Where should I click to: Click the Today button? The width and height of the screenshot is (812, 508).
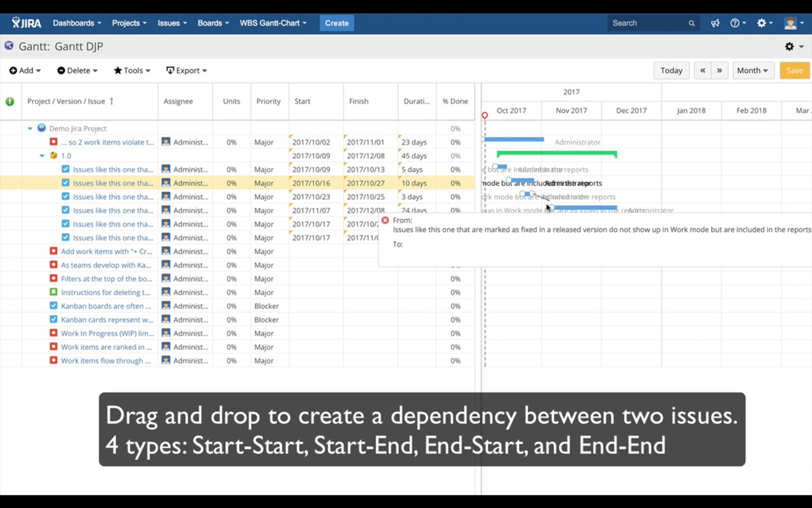point(671,70)
